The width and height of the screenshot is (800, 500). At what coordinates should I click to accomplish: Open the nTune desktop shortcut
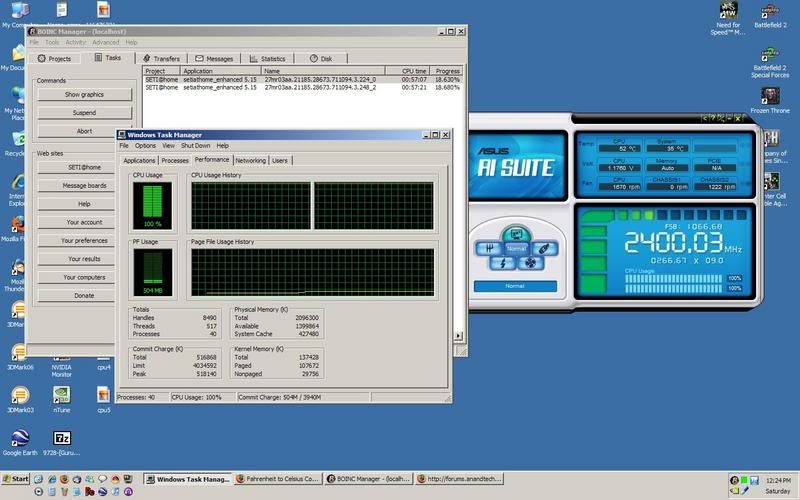pyautogui.click(x=62, y=399)
